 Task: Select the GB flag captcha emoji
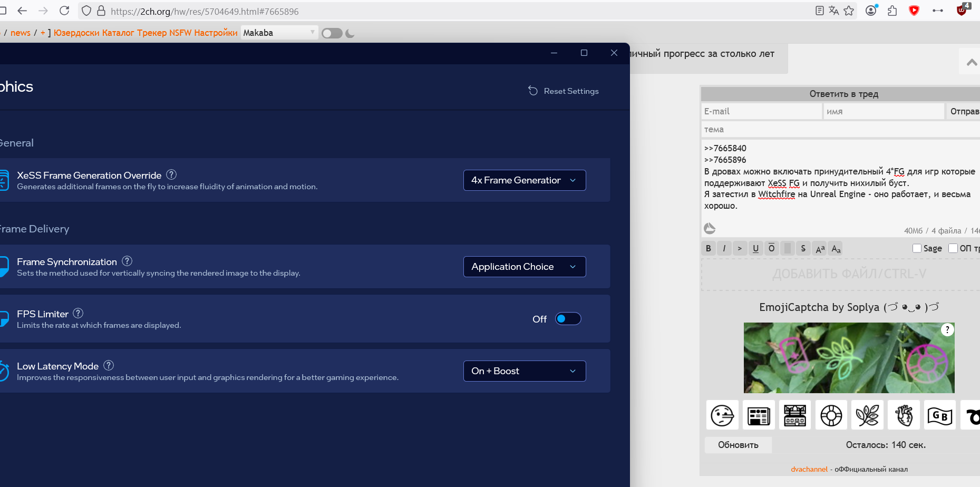click(940, 415)
